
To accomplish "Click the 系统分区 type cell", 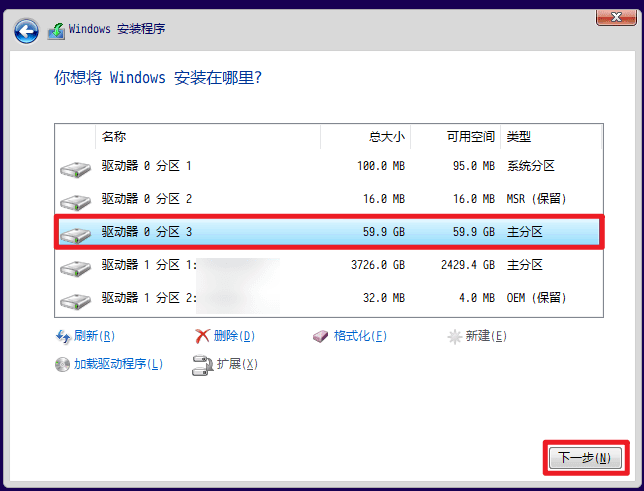I will (531, 166).
